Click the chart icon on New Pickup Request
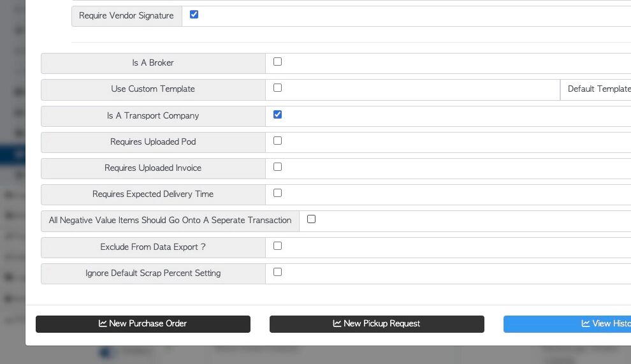 [337, 324]
